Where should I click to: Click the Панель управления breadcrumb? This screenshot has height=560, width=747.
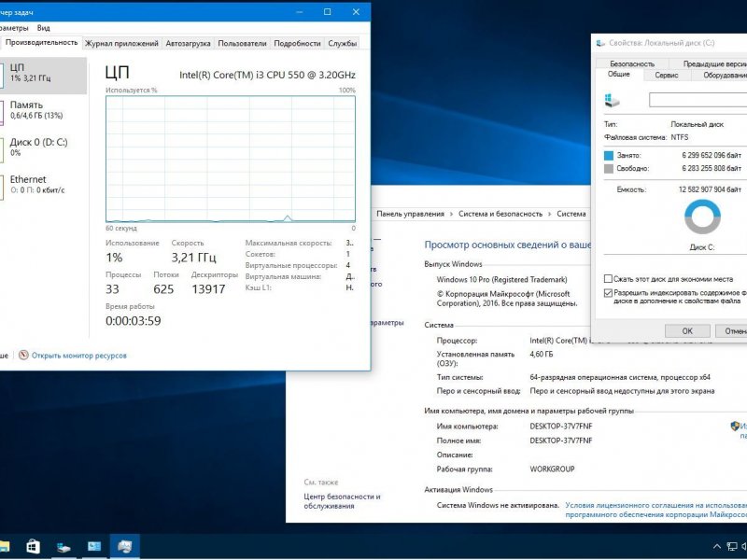(410, 215)
